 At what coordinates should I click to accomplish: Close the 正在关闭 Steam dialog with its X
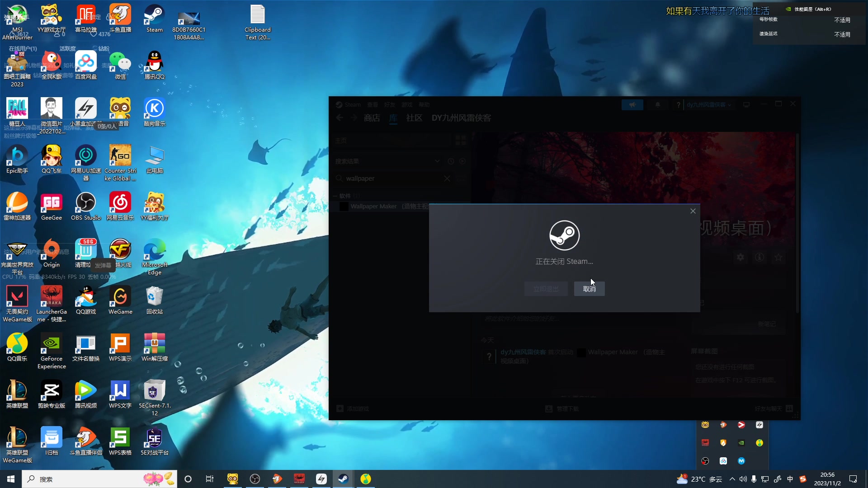693,211
